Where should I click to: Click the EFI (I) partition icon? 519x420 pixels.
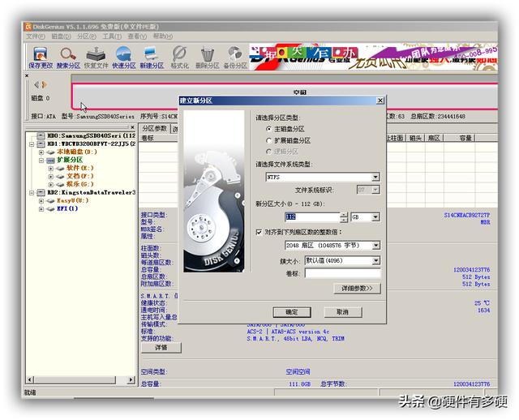pos(50,209)
